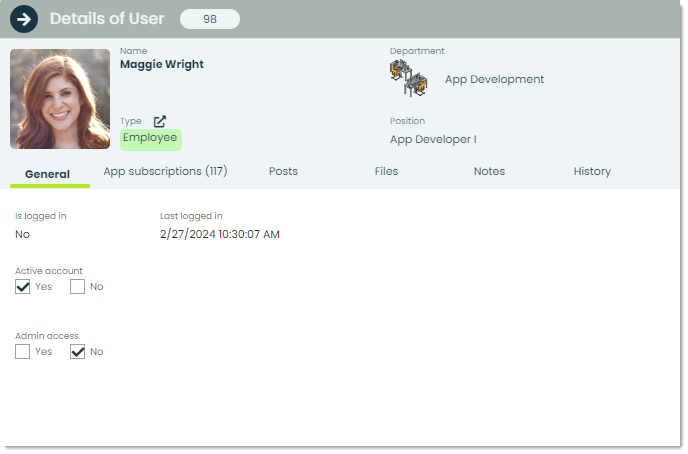Click the App Developer I position text
Image resolution: width=688 pixels, height=454 pixels.
(x=433, y=139)
